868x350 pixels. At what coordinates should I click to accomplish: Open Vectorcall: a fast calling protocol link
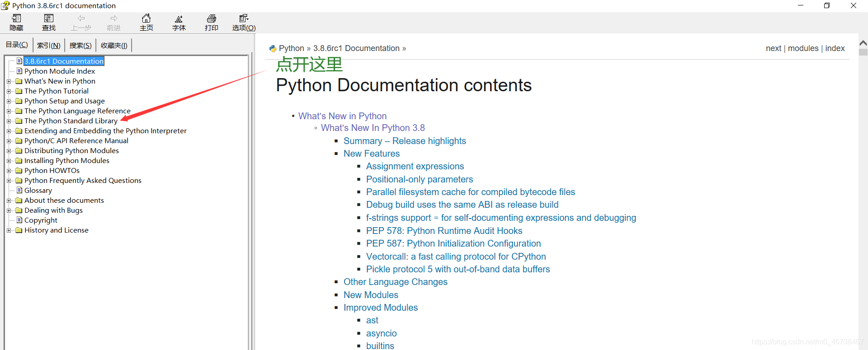coord(456,257)
